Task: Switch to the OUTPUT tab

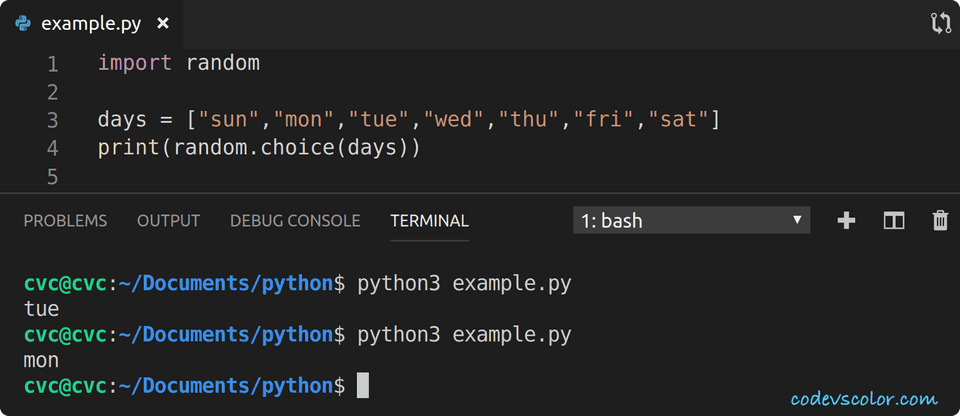Action: (x=168, y=221)
